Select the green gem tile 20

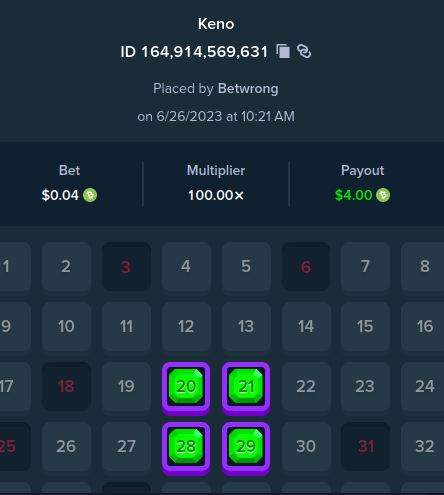[186, 388]
